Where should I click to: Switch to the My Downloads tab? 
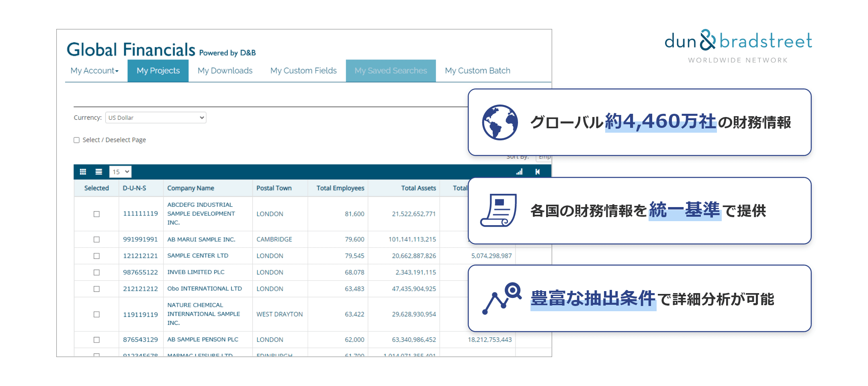click(224, 70)
